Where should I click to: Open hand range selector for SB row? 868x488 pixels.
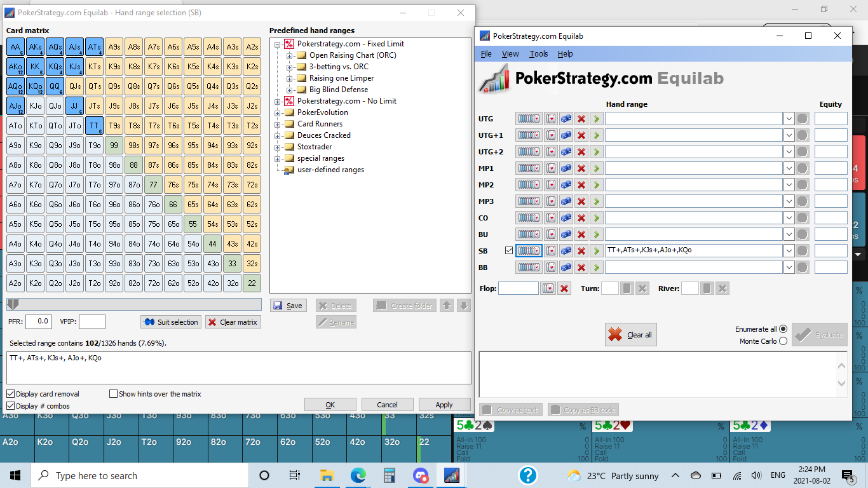(x=529, y=251)
